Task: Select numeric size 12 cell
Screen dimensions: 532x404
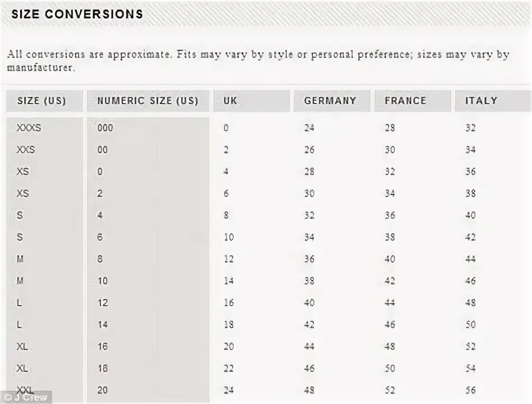Action: (x=103, y=302)
